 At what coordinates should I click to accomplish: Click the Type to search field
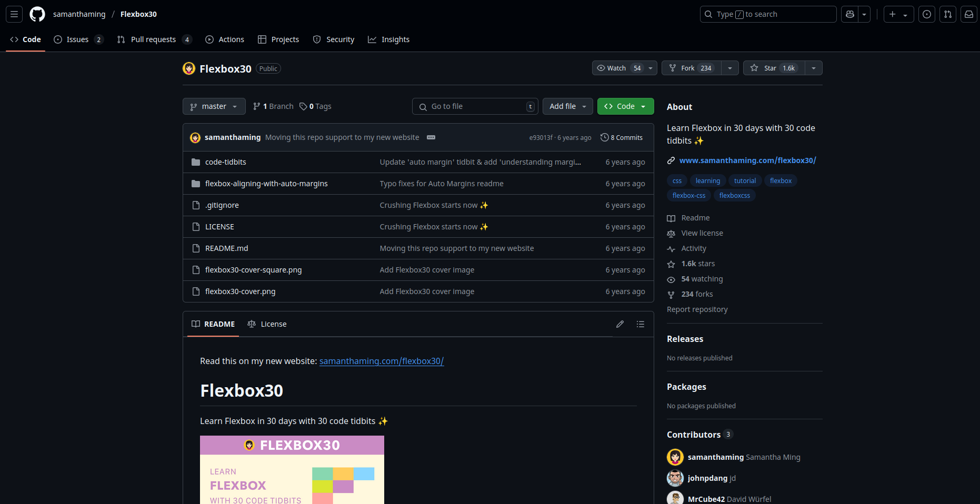(767, 14)
